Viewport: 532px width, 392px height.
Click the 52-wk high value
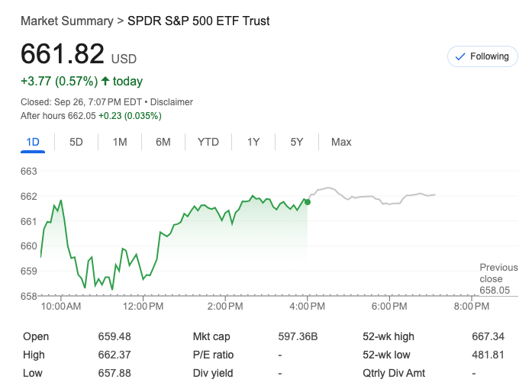[x=488, y=336]
